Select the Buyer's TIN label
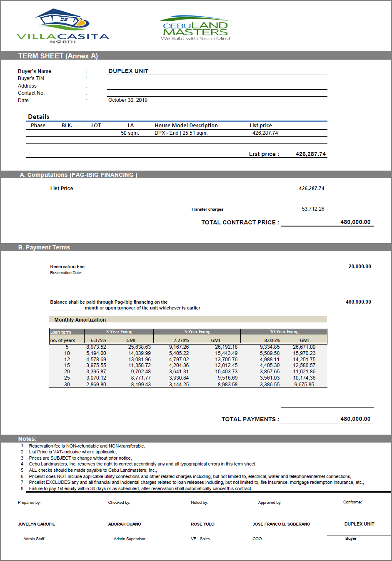 click(x=31, y=78)
